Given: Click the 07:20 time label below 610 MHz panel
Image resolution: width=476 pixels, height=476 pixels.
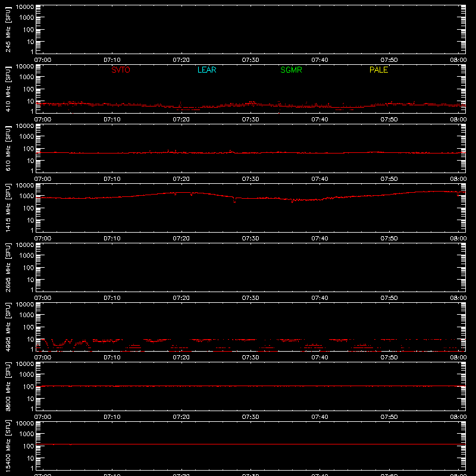Looking at the screenshot, I should pos(181,179).
